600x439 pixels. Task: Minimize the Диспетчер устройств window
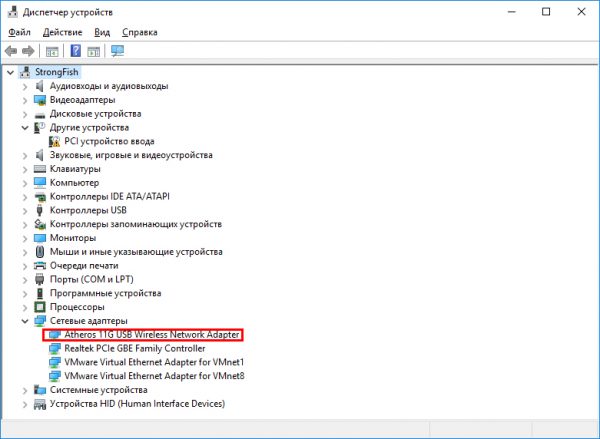511,12
